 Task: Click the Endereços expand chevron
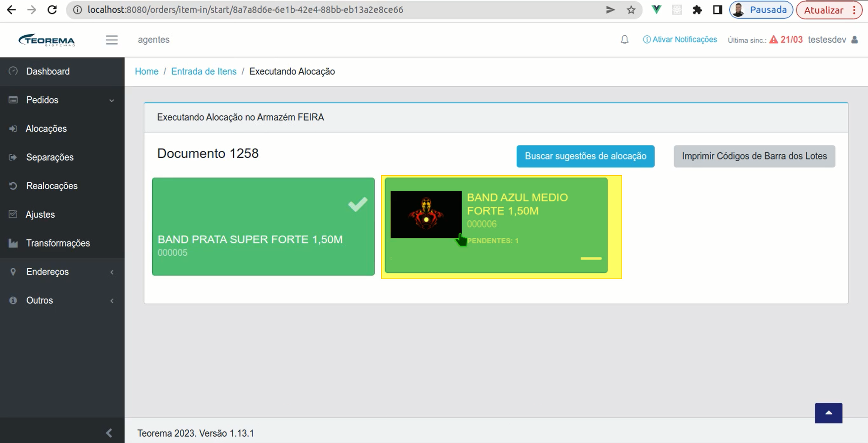pos(112,272)
